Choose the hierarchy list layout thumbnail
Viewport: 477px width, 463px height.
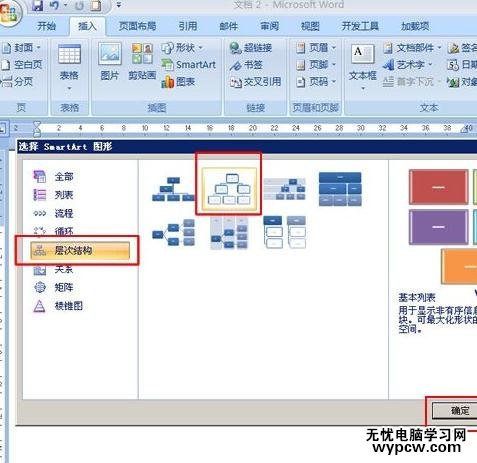pos(285,232)
